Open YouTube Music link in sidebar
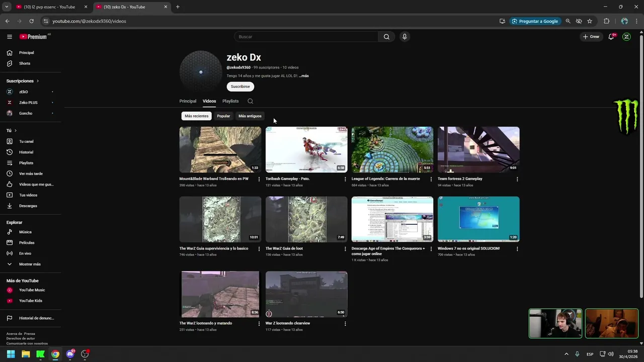Image resolution: width=644 pixels, height=362 pixels. (x=31, y=290)
